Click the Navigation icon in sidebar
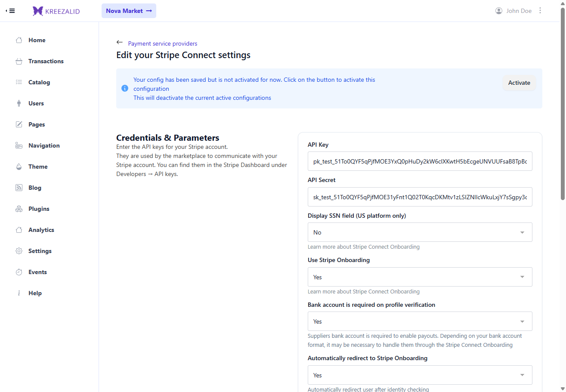The height and width of the screenshot is (392, 566). click(19, 145)
